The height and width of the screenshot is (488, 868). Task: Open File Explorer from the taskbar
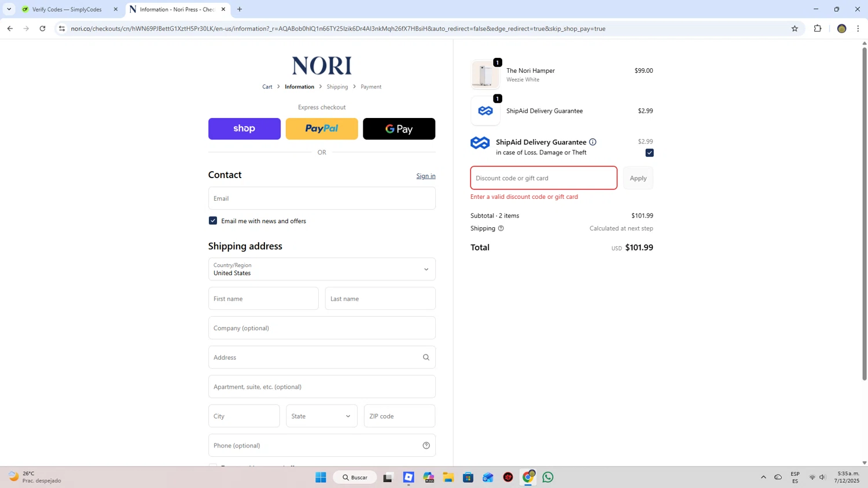448,478
